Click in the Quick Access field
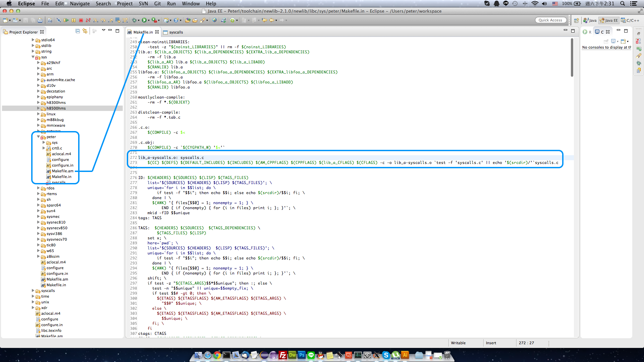 pos(550,20)
